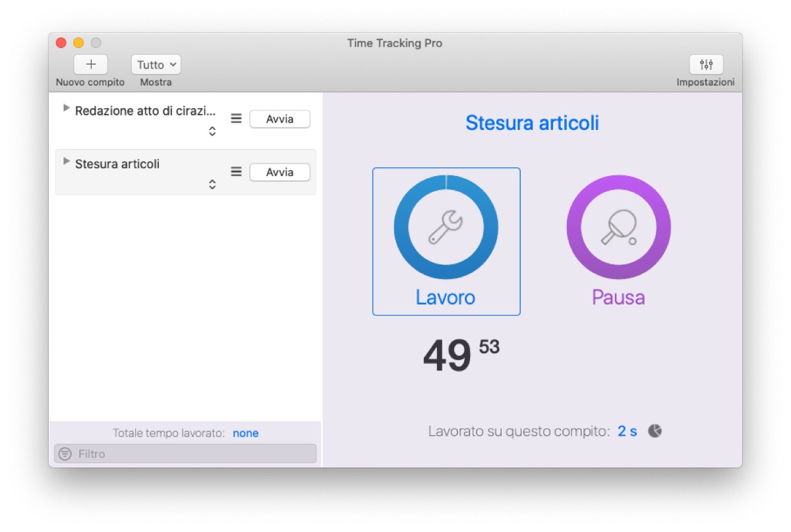
Task: Open the hamburger menu for Redazione atto task
Action: 235,119
